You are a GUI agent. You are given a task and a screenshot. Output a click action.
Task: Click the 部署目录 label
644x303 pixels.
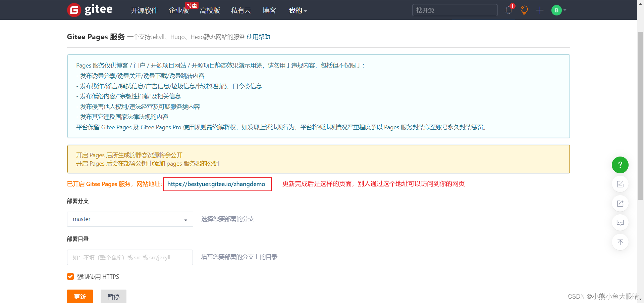(78, 239)
